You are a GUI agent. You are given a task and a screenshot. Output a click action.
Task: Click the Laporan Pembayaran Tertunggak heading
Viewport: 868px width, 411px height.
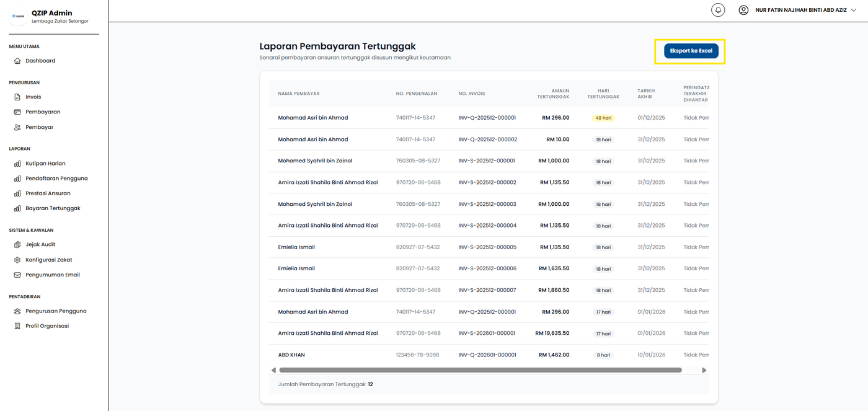pos(338,46)
